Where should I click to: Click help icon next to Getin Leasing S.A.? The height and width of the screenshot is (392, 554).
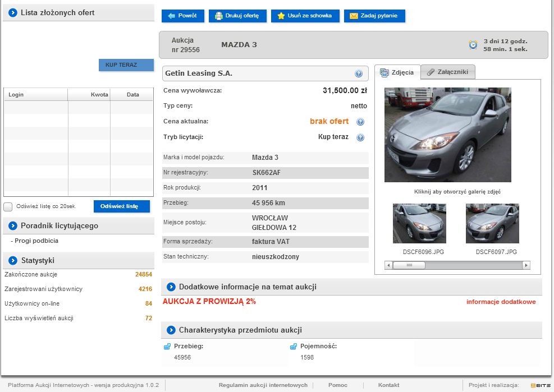[359, 74]
